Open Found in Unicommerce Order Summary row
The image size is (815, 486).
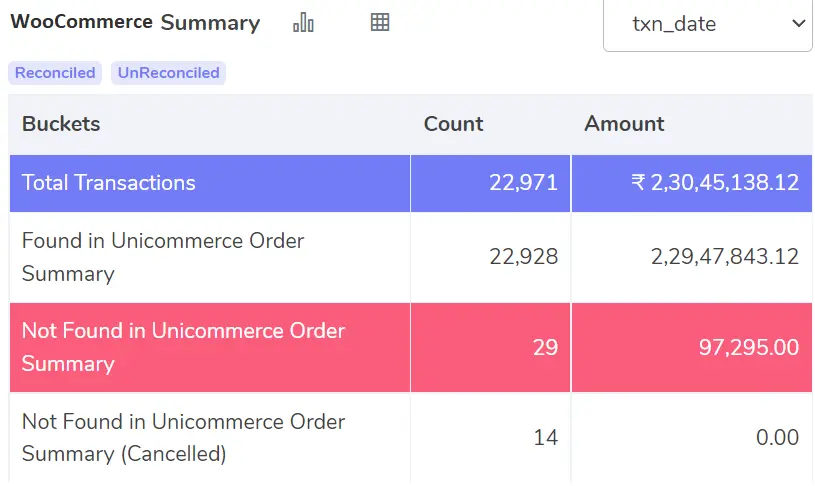pyautogui.click(x=411, y=257)
